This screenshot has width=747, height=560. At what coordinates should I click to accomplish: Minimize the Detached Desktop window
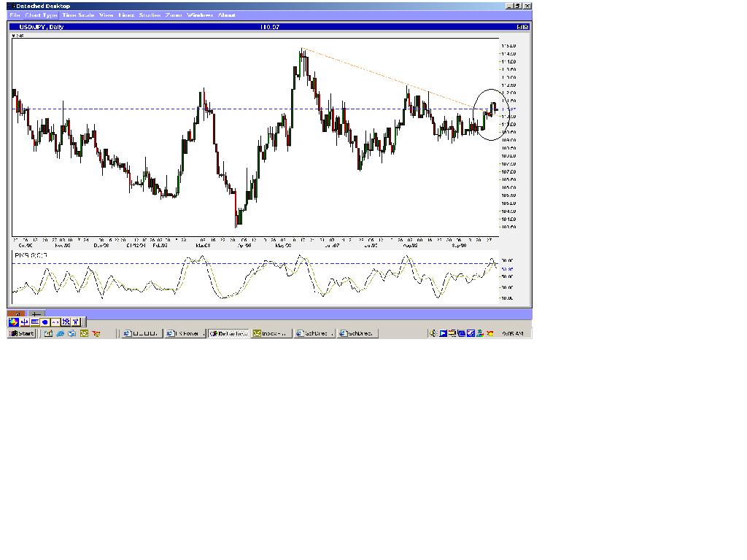[x=509, y=6]
